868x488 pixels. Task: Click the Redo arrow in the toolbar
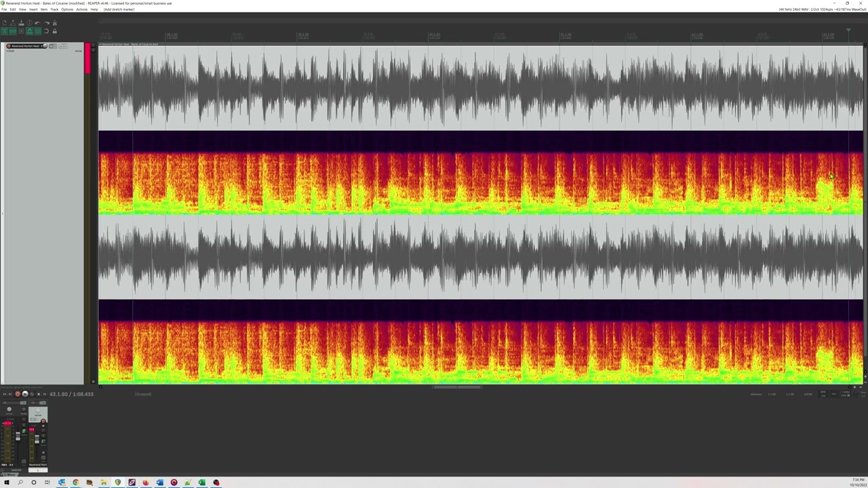pyautogui.click(x=47, y=22)
